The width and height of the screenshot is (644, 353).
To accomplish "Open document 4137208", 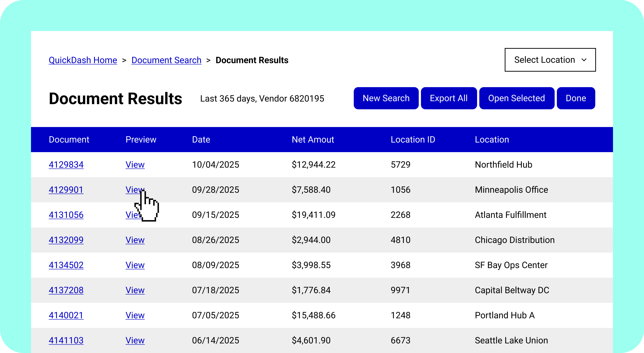I will (x=66, y=290).
